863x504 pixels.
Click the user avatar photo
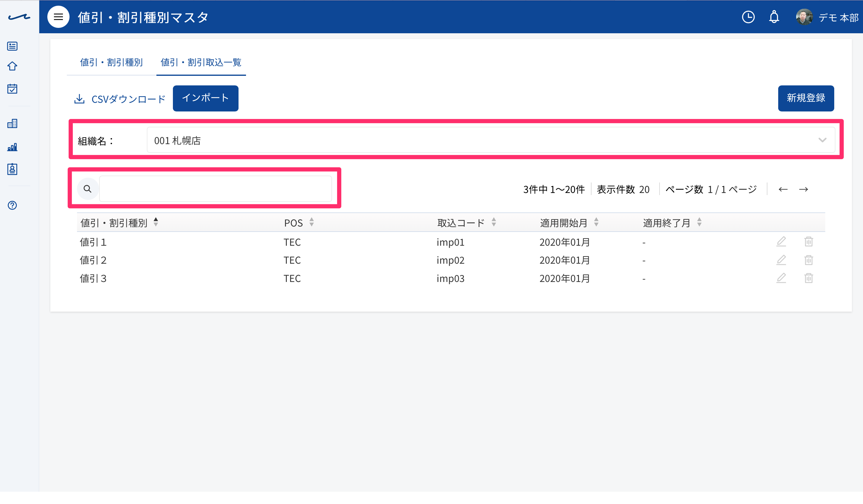pyautogui.click(x=804, y=17)
